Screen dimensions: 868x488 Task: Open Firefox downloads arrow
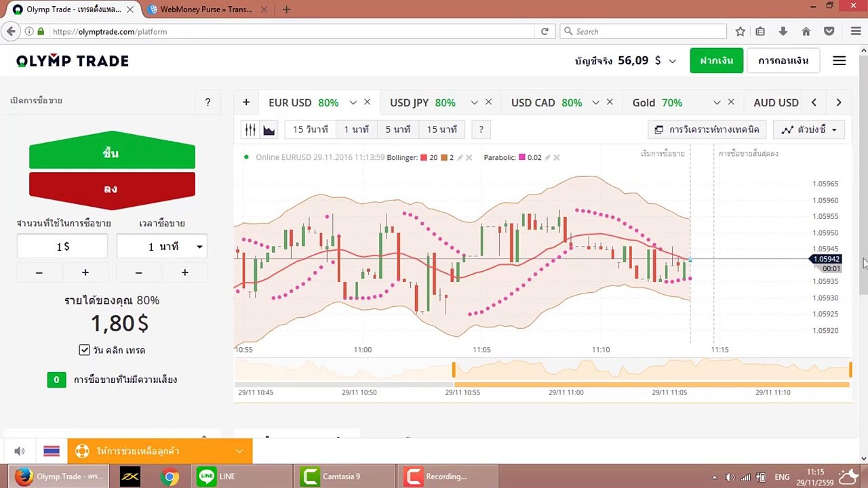[x=783, y=31]
